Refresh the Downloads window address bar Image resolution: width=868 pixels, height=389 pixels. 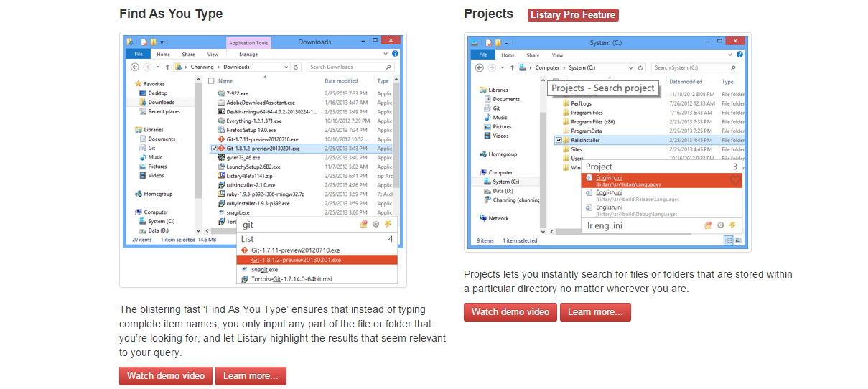click(297, 67)
